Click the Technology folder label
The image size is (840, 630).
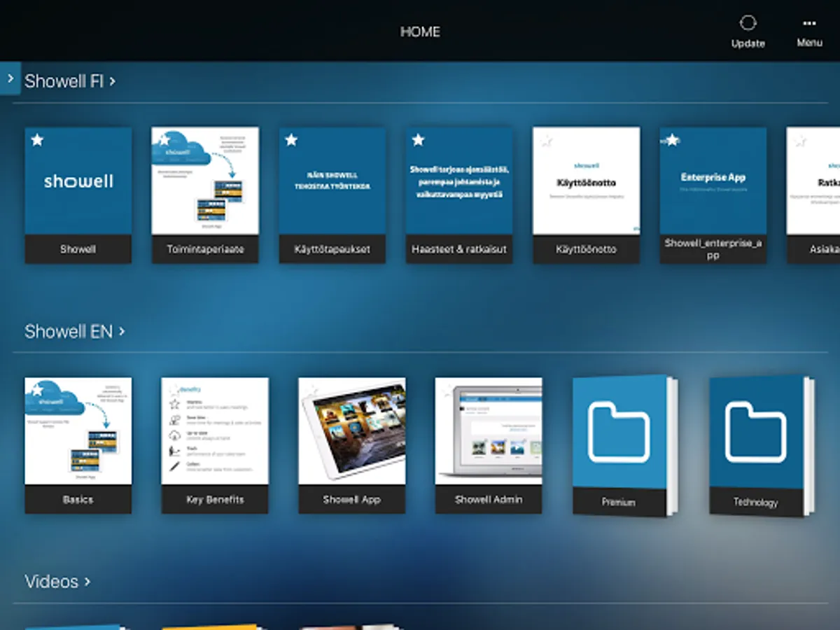[755, 502]
